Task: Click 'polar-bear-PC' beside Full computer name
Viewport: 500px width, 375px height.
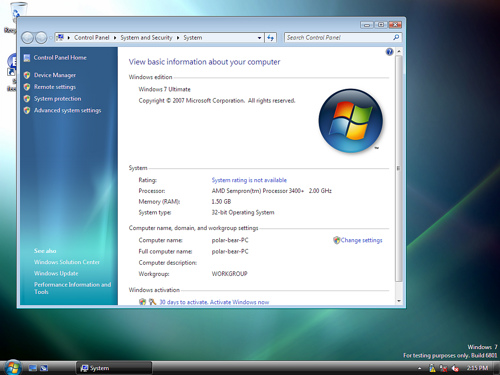Action: pos(230,251)
